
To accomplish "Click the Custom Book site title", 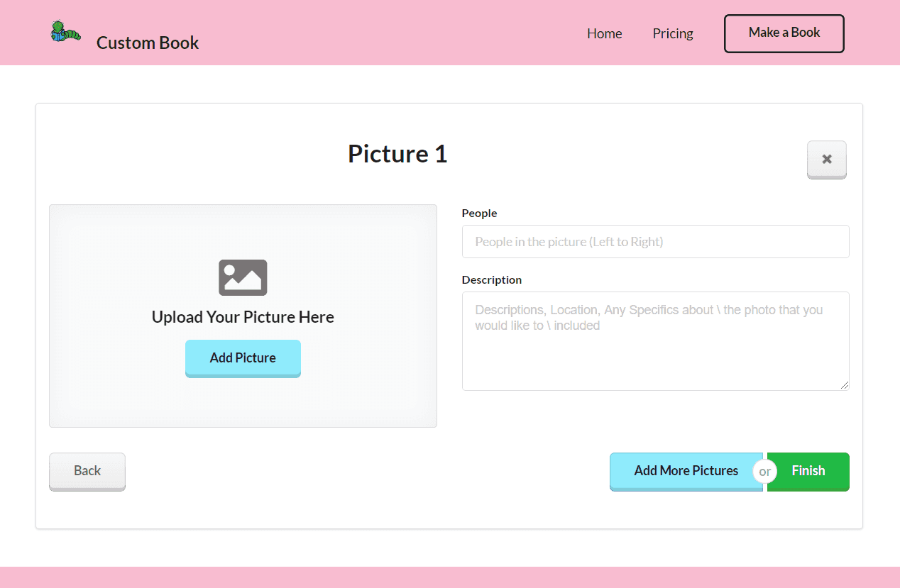I will click(x=148, y=43).
